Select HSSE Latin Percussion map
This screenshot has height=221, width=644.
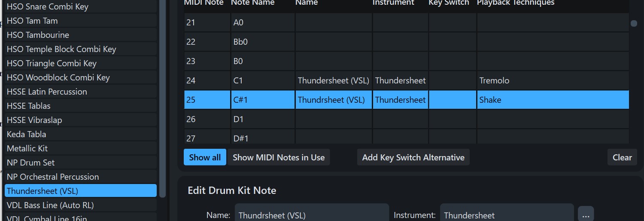(x=81, y=92)
